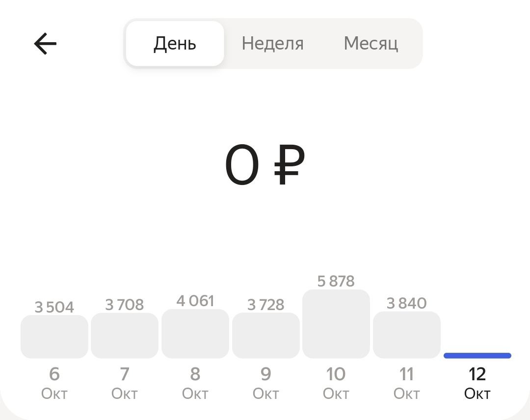Choose the 7 Окт date label
530x420 pixels.
pos(125,383)
